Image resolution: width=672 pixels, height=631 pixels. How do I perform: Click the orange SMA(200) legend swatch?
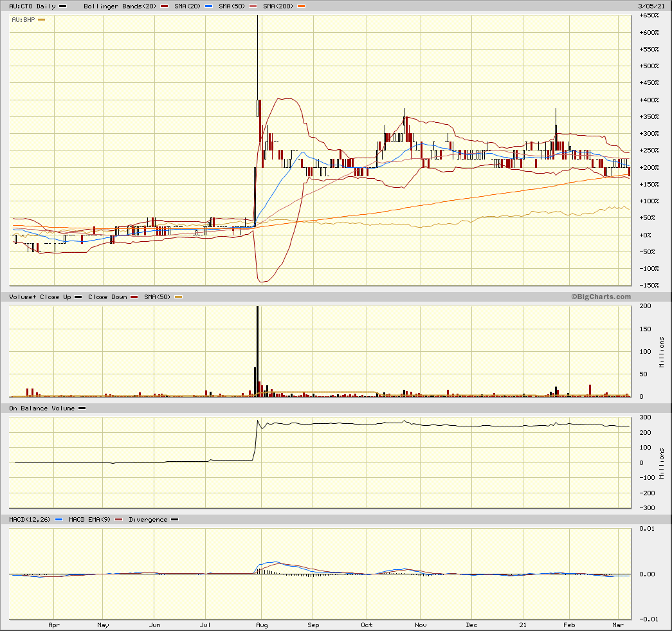[302, 6]
